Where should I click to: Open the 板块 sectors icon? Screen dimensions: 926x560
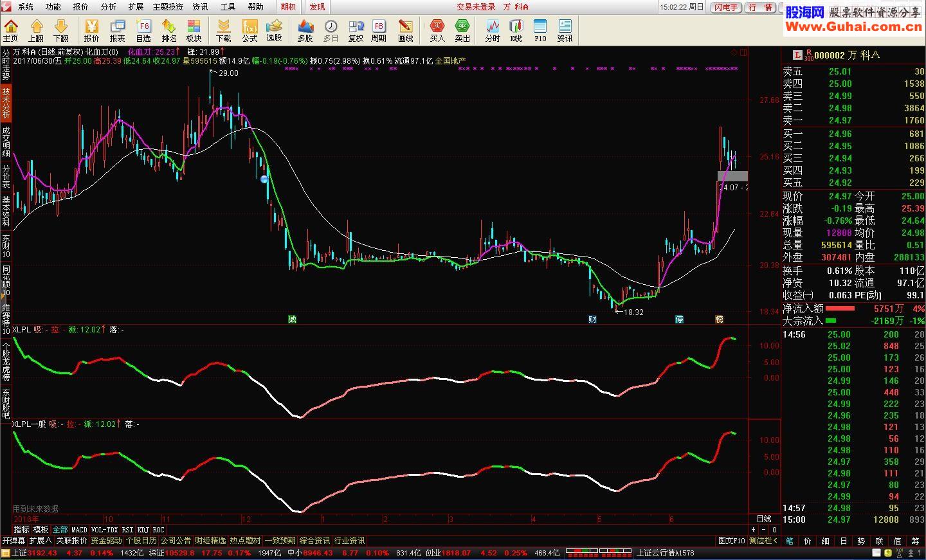[194, 30]
